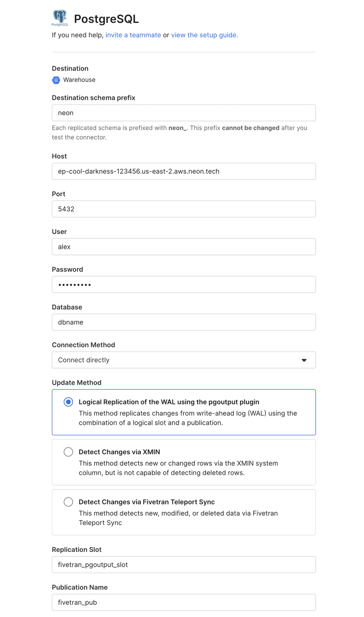The image size is (364, 617).
Task: Click the PostgreSQL page heading
Action: pyautogui.click(x=106, y=19)
